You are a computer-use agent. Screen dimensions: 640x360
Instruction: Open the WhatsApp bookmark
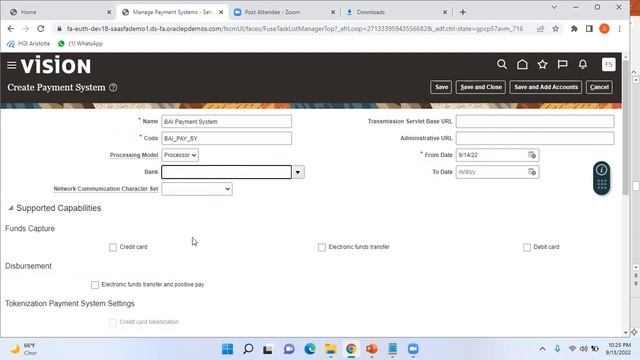click(80, 44)
